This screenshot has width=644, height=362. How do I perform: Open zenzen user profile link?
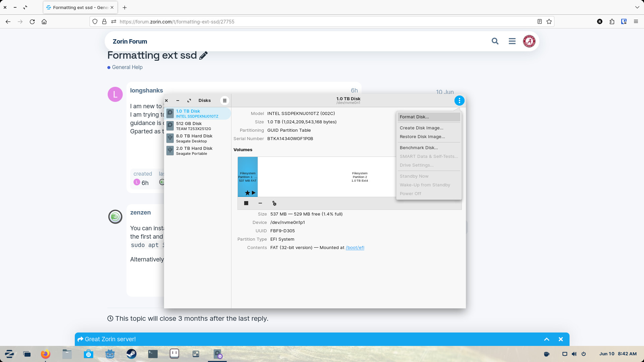coord(141,213)
